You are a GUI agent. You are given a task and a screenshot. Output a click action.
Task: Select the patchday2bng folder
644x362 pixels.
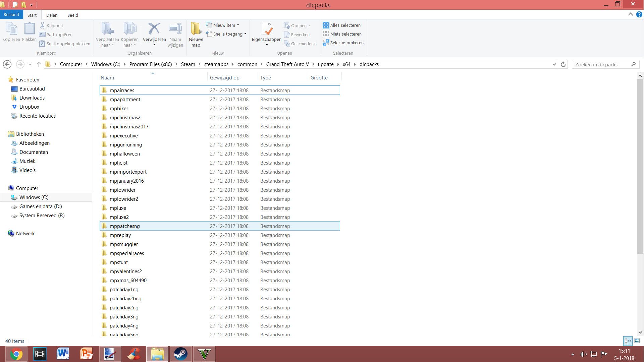tap(220, 298)
